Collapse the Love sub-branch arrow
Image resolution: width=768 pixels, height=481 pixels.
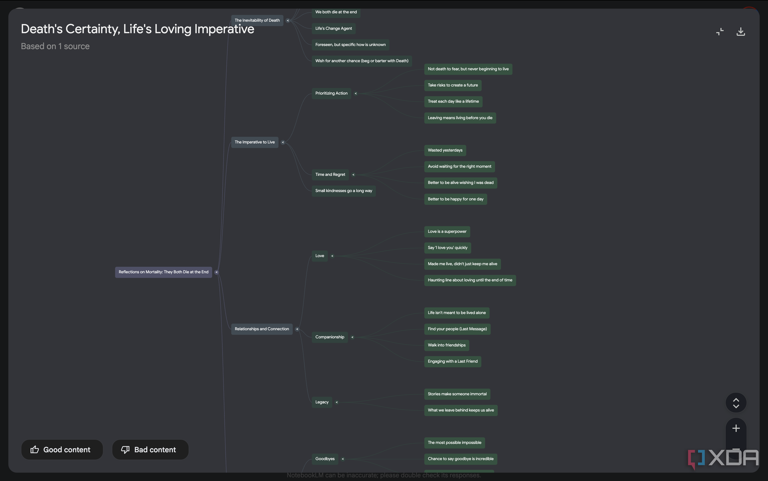pyautogui.click(x=332, y=256)
